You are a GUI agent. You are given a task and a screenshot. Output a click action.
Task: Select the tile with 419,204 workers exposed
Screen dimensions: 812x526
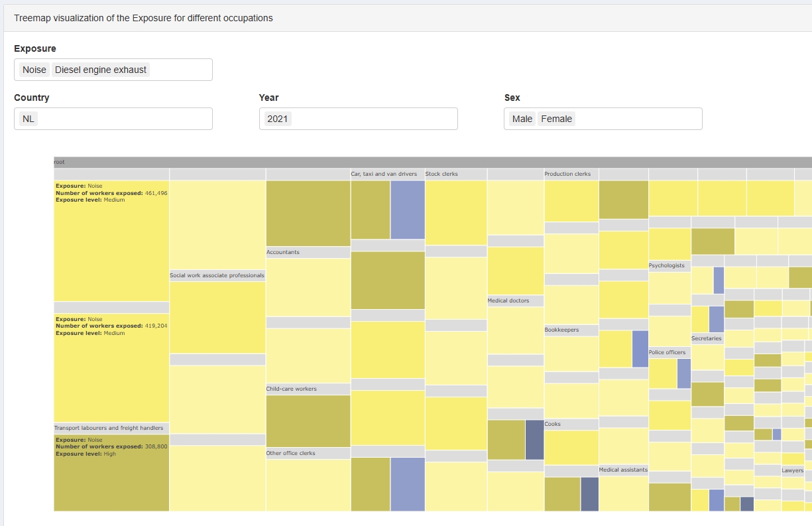tap(111, 367)
